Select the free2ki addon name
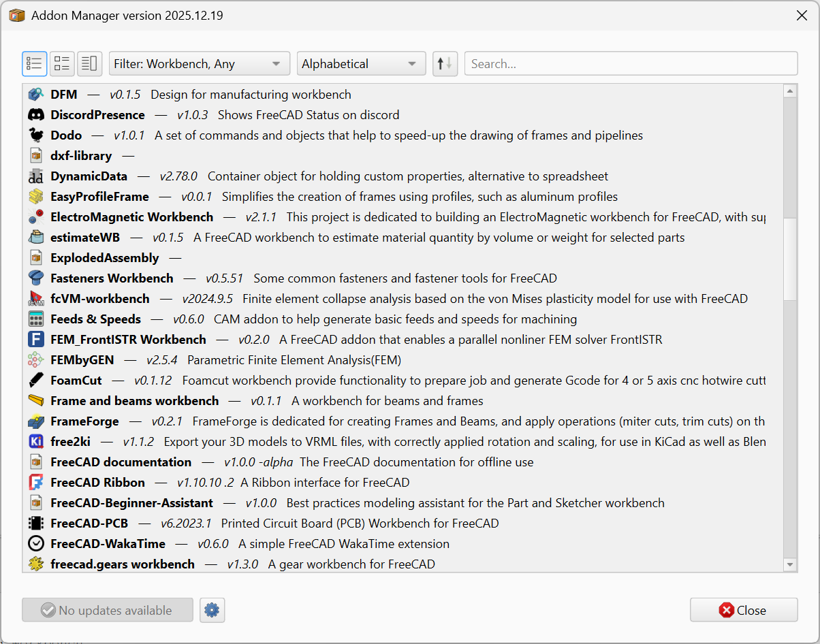The width and height of the screenshot is (820, 644). click(x=70, y=442)
